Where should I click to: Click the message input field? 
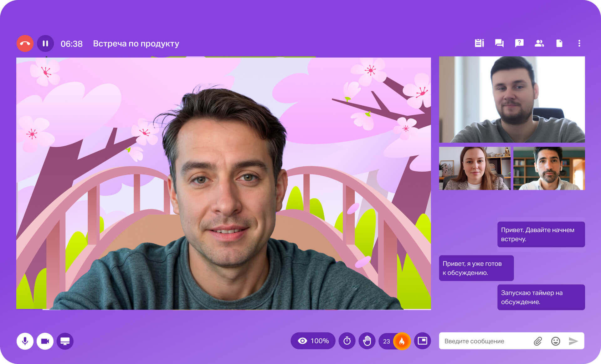click(x=485, y=341)
